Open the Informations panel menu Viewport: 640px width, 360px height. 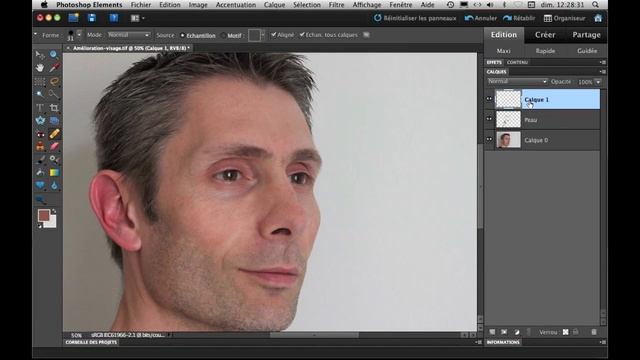click(x=602, y=342)
